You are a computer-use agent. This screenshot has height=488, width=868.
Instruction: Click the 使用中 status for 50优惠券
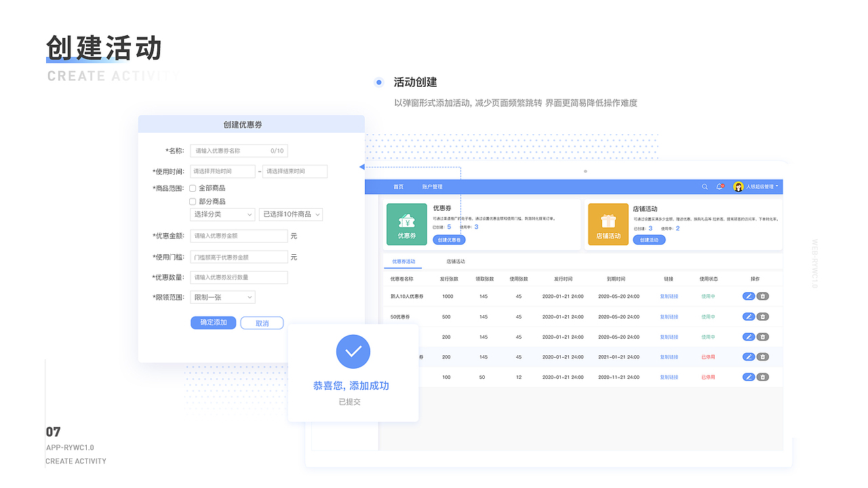pyautogui.click(x=708, y=317)
